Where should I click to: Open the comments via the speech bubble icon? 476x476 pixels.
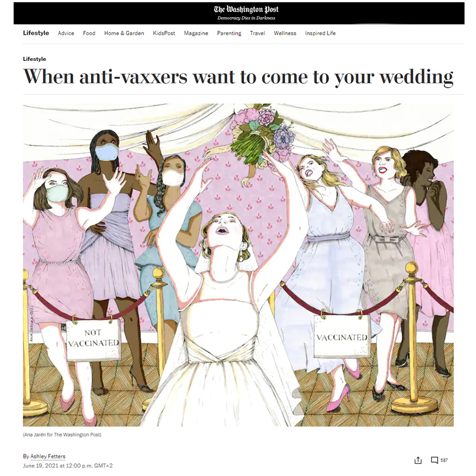(435, 460)
